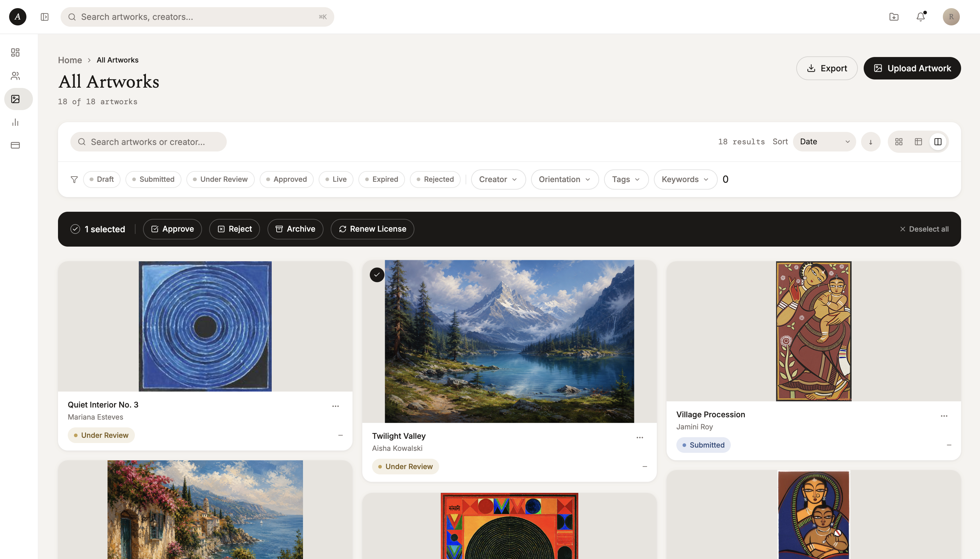980x559 pixels.
Task: Uncheck the Twilight Valley selection checkmark
Action: coord(377,275)
